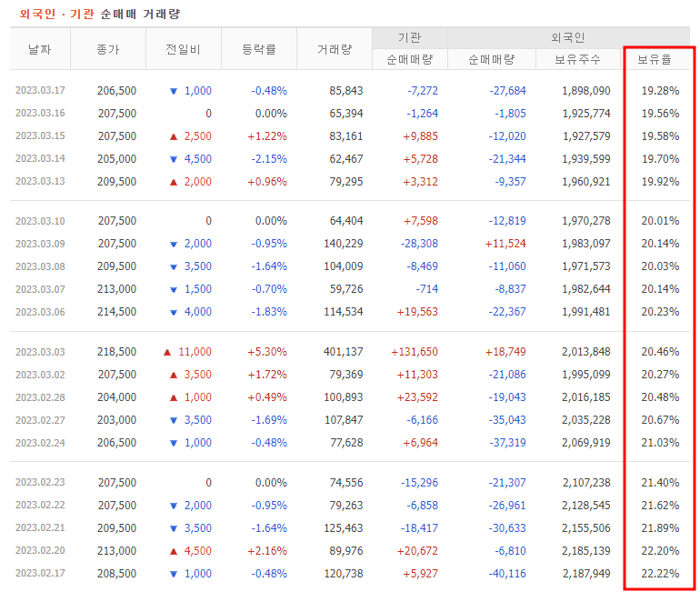Click the 외국인ㆍ기관 순매매 거래량 title

tap(100, 14)
